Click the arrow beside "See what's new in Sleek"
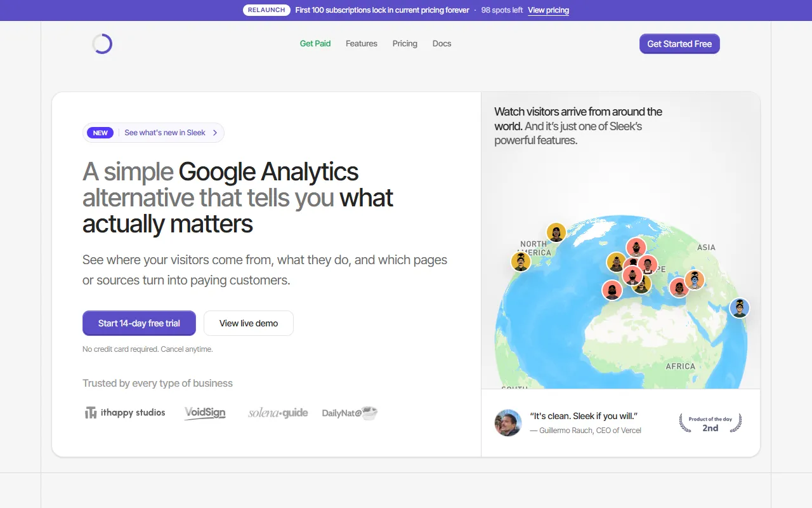This screenshot has width=812, height=508. click(215, 133)
